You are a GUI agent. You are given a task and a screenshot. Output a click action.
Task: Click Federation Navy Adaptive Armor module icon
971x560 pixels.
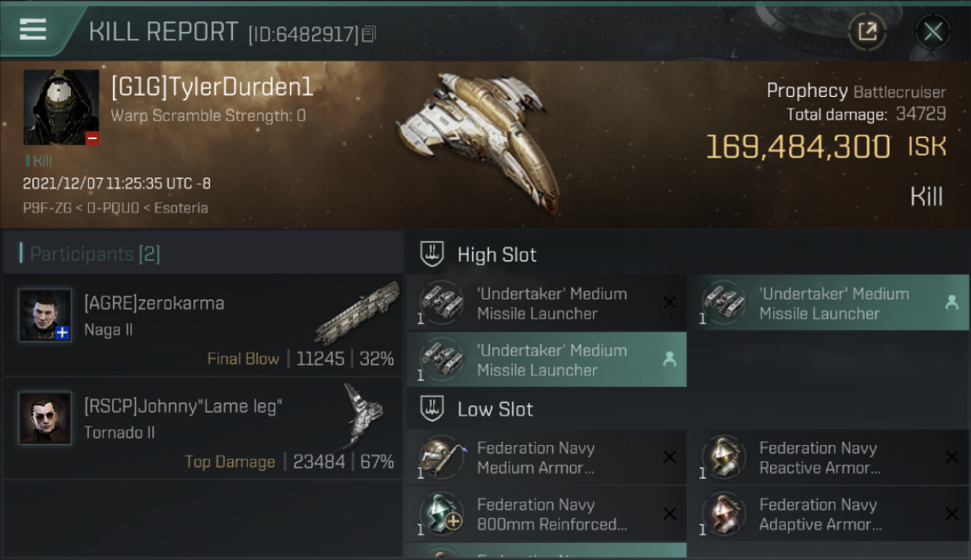tap(724, 514)
